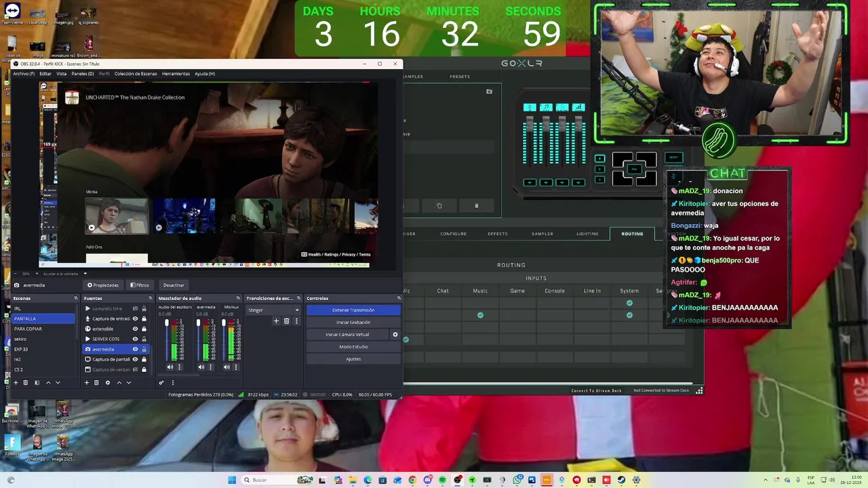Hide the Captura de entrada source

coord(135,319)
